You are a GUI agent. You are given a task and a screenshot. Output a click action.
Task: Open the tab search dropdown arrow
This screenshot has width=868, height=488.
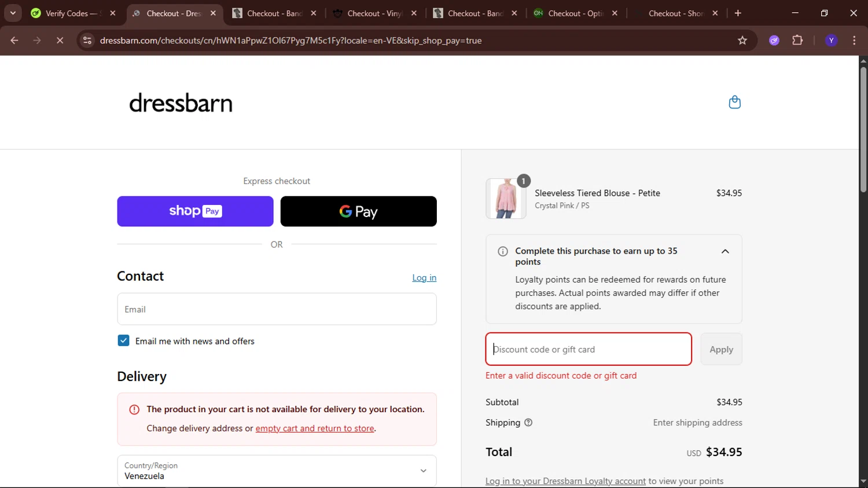click(13, 13)
